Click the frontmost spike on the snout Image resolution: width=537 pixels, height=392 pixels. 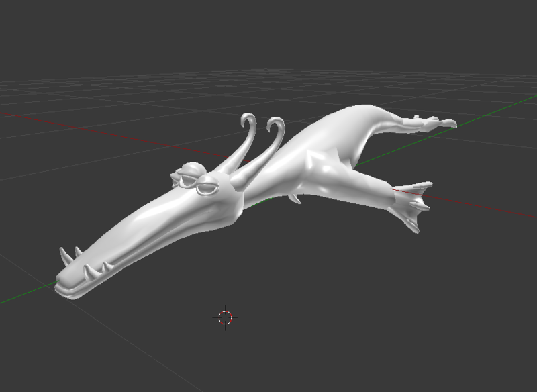pyautogui.click(x=64, y=255)
